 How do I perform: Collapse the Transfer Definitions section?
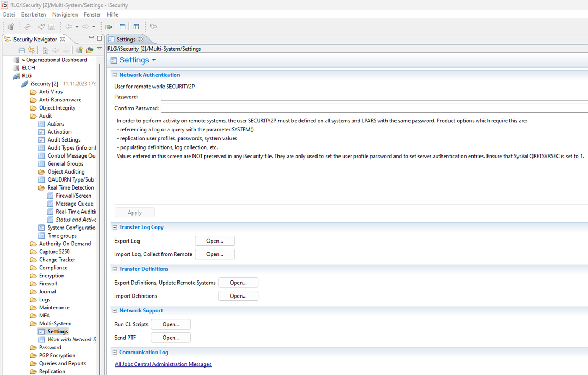(115, 269)
